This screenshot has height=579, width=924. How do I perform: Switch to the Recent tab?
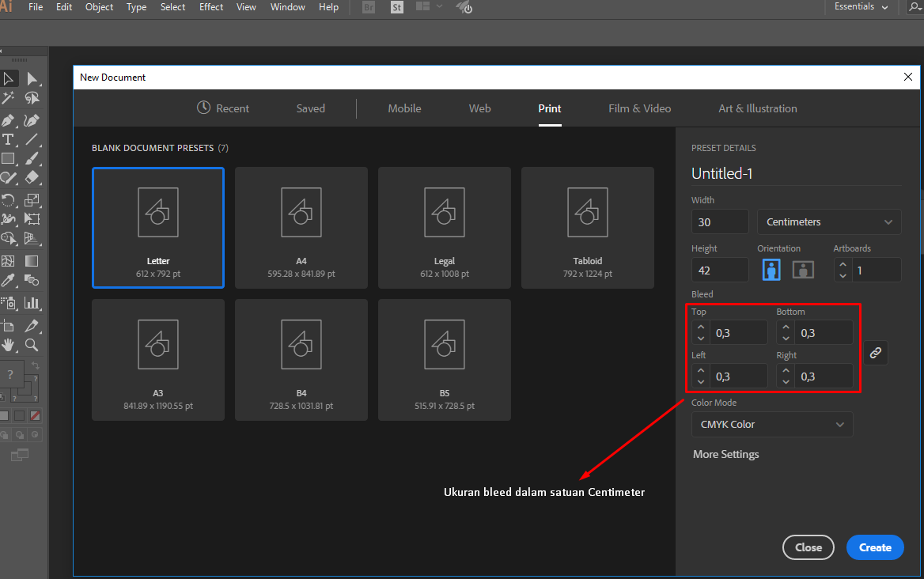[x=223, y=108]
